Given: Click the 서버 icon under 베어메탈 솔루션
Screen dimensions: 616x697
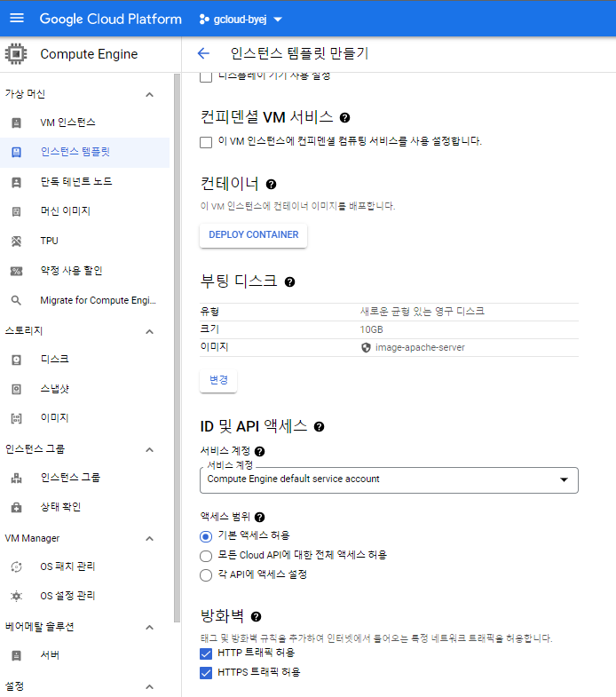Looking at the screenshot, I should point(17,655).
